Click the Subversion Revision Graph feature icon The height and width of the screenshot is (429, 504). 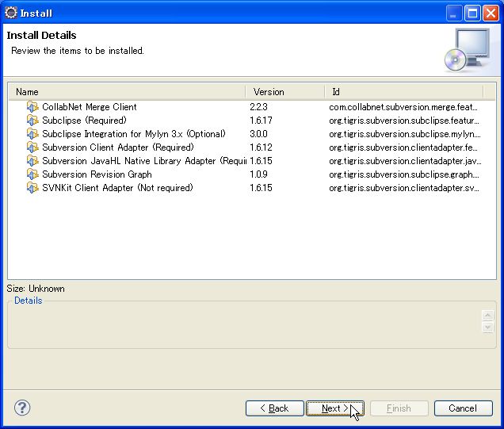tap(32, 174)
